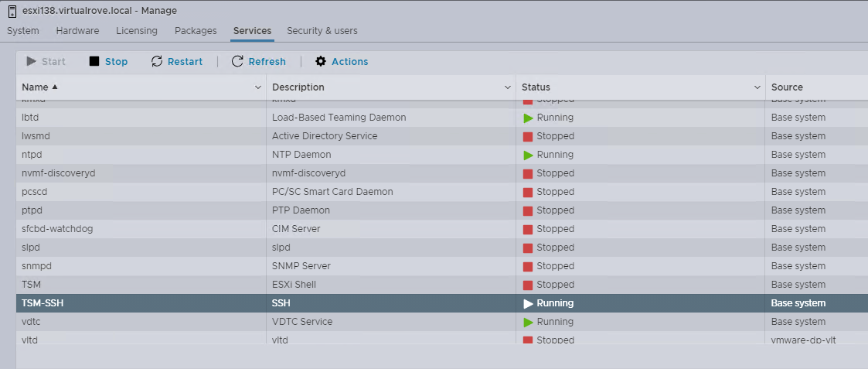
Task: Expand the Name column dropdown chevron
Action: click(258, 87)
